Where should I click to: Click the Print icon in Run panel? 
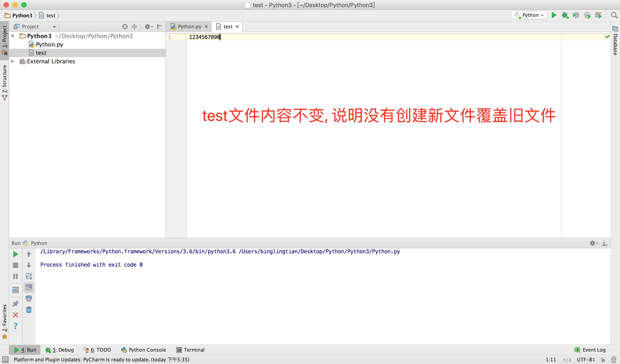(29, 299)
